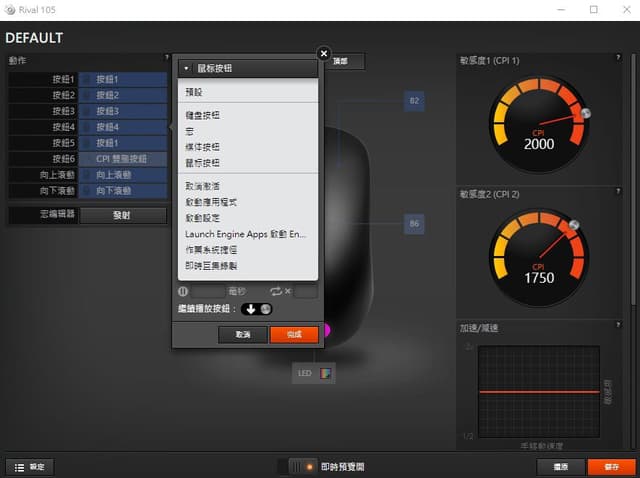Open help for the 動作 panel
The image size is (640, 478).
coord(166,57)
